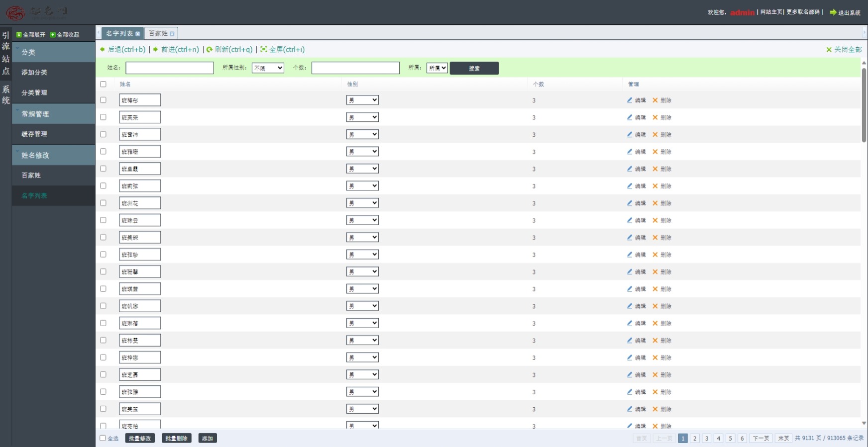
Task: Toggle the select-all checkbox in table header
Action: (x=103, y=84)
